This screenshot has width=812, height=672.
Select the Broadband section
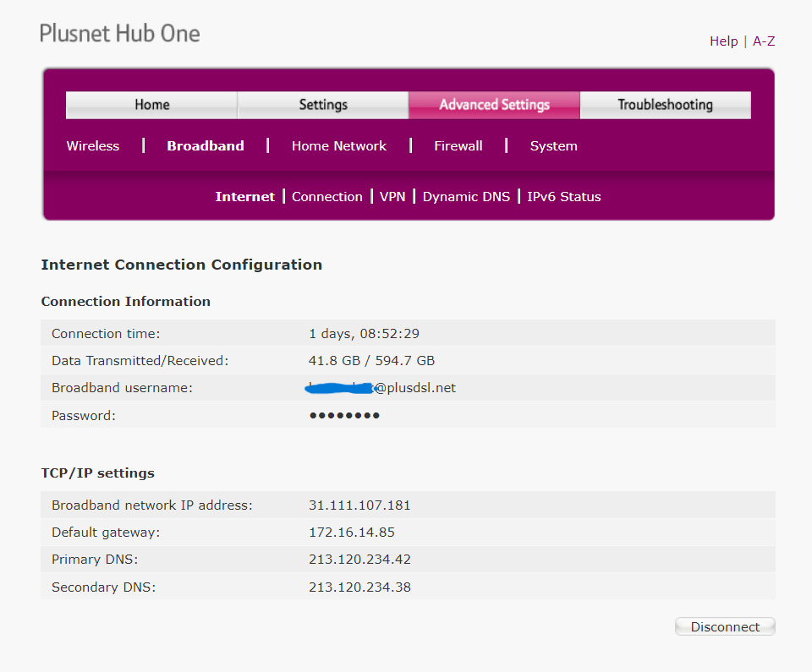click(x=206, y=146)
